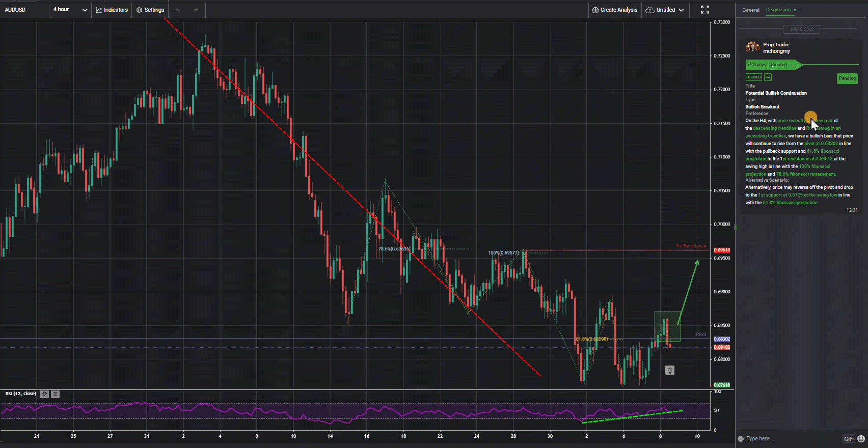Switch to the General tab

(750, 10)
